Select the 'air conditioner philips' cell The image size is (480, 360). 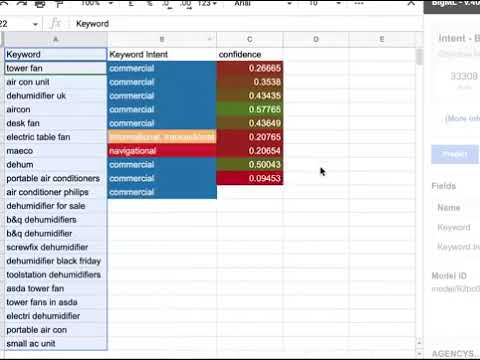(55, 192)
